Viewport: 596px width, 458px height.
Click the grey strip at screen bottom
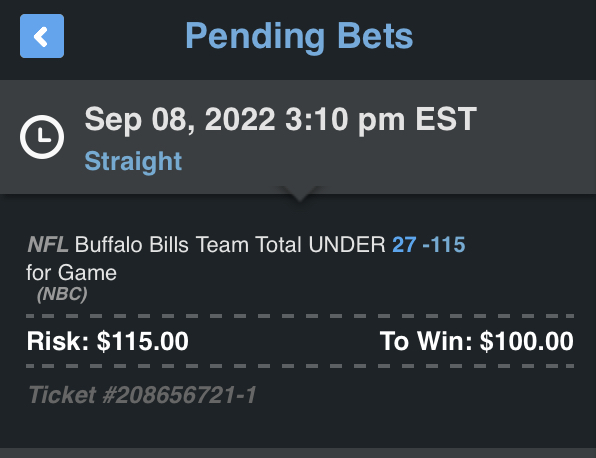[x=298, y=453]
